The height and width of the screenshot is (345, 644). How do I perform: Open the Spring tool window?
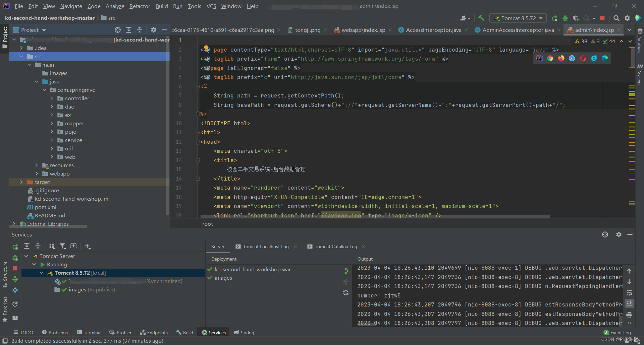[244, 333]
